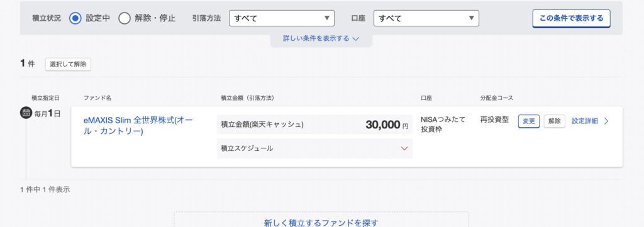Expand 積立スケジュール with the red chevron
Screen dimensions: 644x227
pos(404,148)
